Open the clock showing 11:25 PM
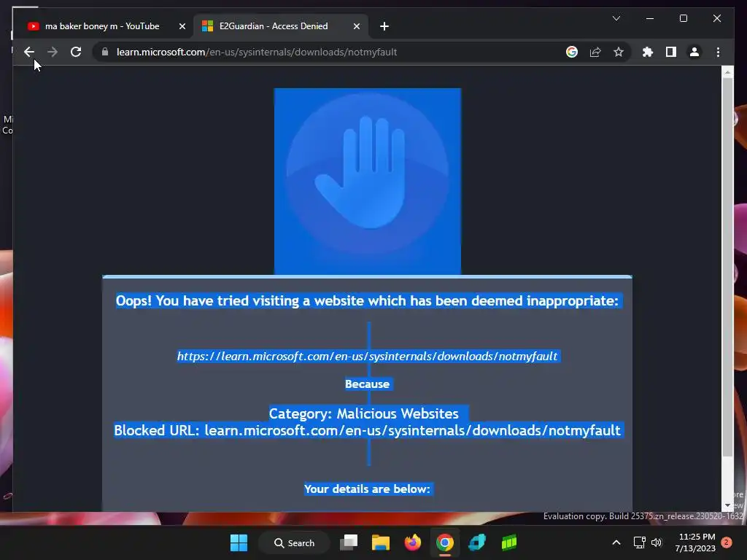Screen dimensions: 747x560 (x=695, y=542)
